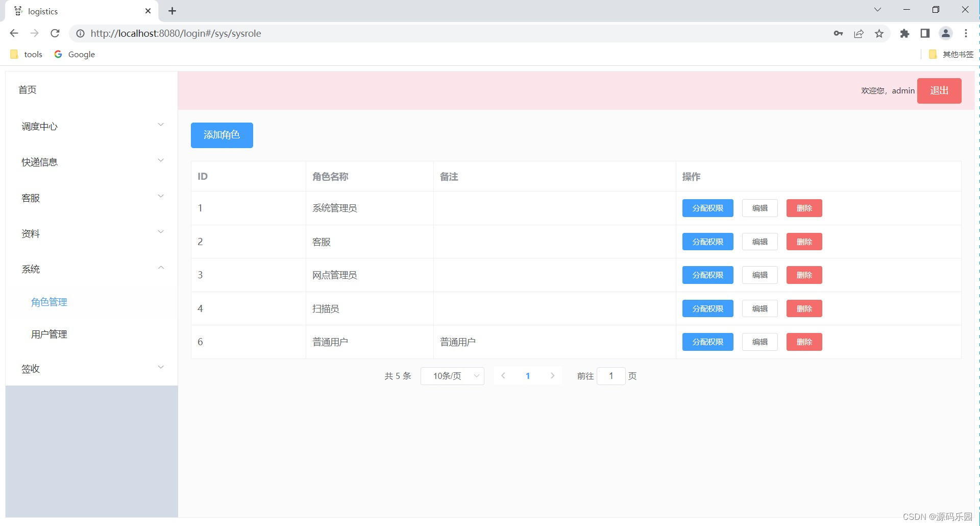The height and width of the screenshot is (526, 980).
Task: Click the 前往 page number input field
Action: coord(611,376)
